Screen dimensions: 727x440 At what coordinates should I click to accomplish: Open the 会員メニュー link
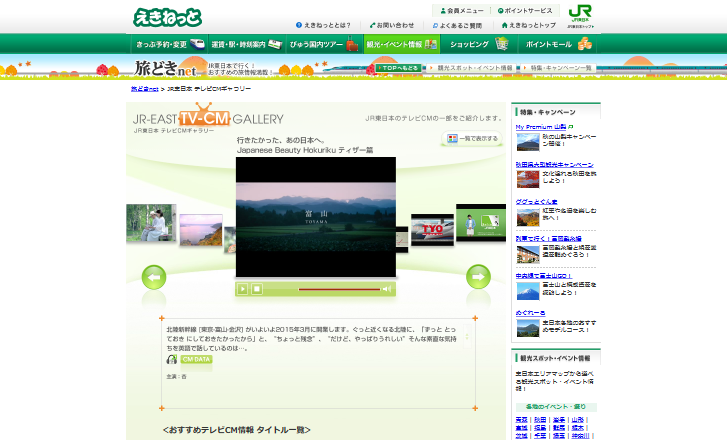(x=462, y=11)
